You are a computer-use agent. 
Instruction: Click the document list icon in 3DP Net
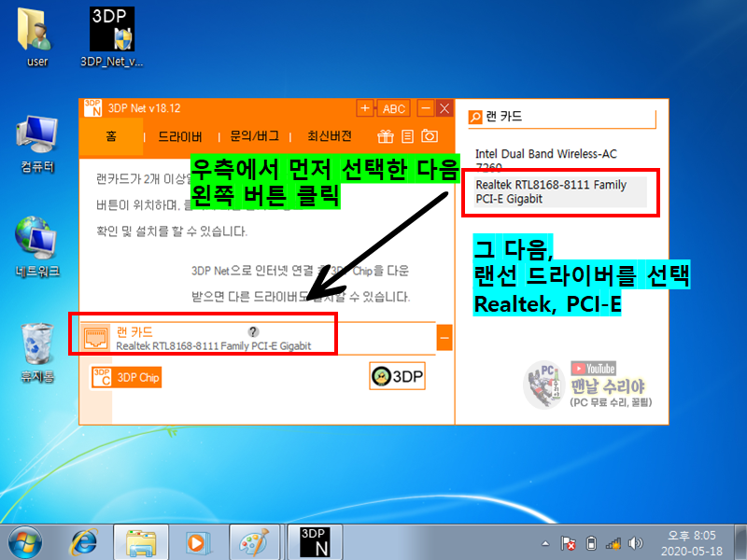(x=407, y=136)
